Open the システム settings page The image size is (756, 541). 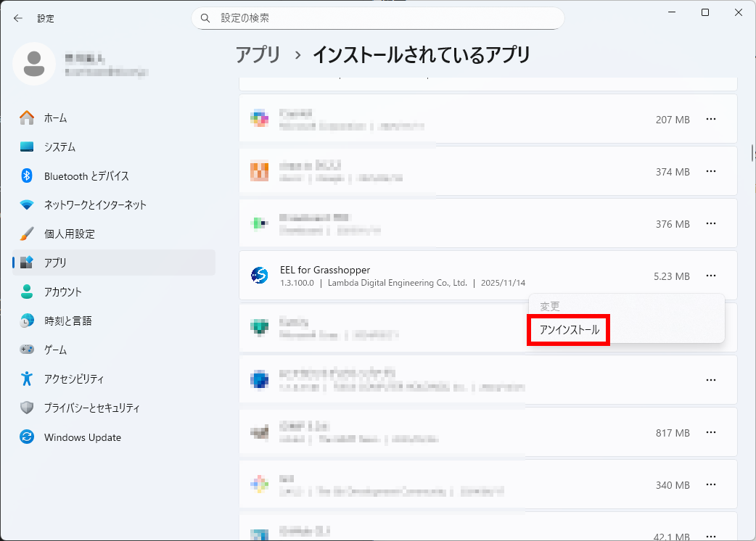pyautogui.click(x=59, y=146)
